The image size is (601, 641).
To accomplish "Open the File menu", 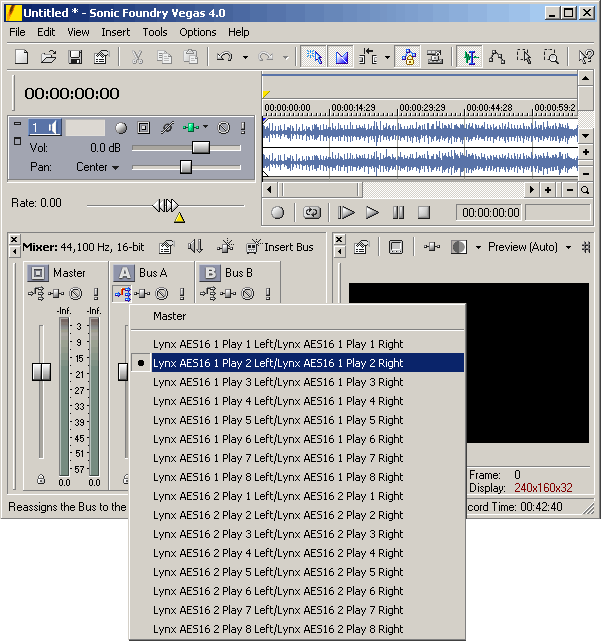I will click(17, 32).
